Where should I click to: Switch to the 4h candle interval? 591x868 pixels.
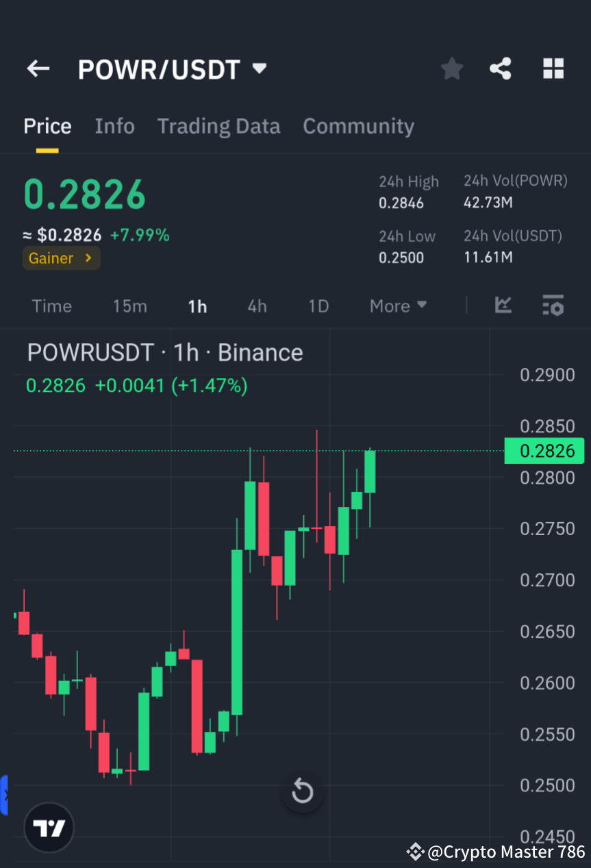pos(257,306)
